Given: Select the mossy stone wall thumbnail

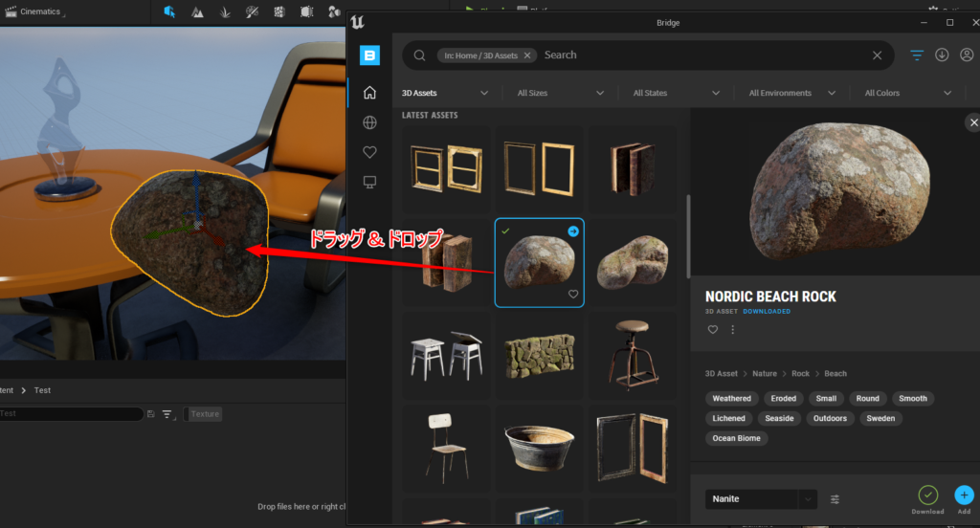Looking at the screenshot, I should (540, 356).
